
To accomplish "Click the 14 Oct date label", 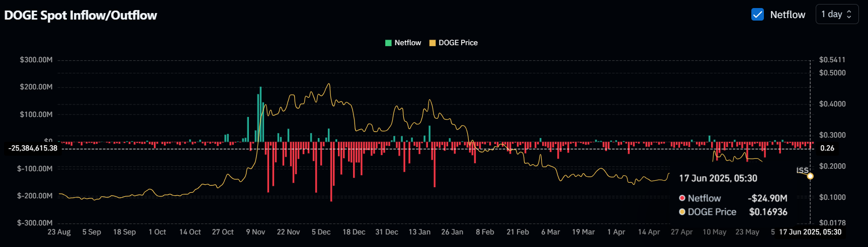I will pos(190,232).
